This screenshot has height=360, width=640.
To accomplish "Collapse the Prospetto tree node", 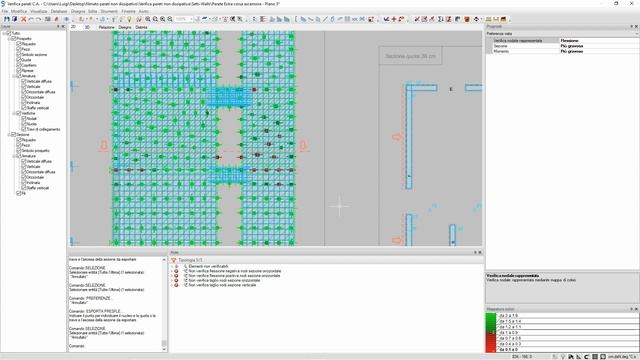I will (9, 38).
